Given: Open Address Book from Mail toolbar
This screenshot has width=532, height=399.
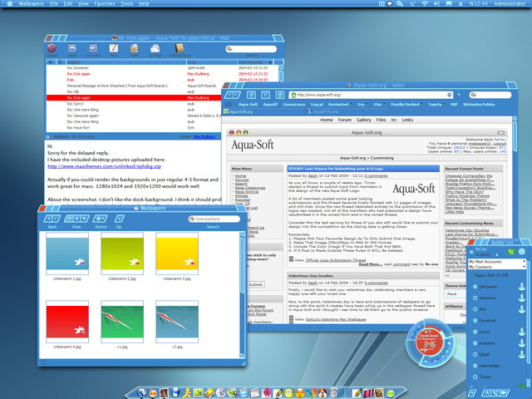Looking at the screenshot, I should pos(180,48).
